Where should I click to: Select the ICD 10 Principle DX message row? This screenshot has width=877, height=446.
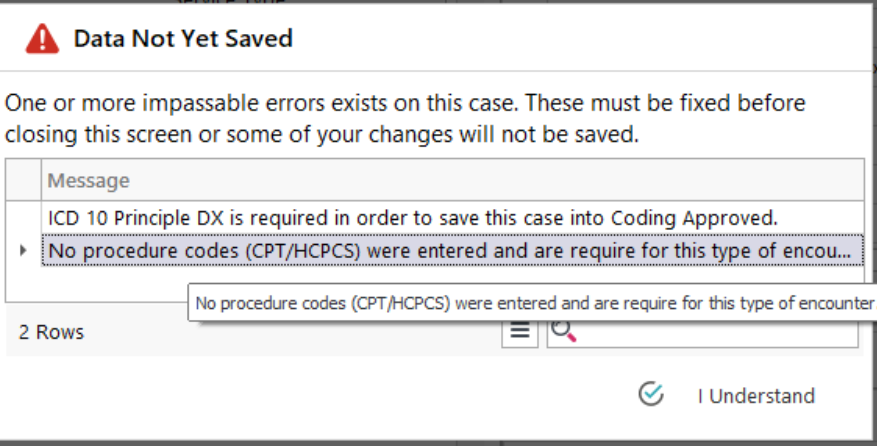coord(452,218)
